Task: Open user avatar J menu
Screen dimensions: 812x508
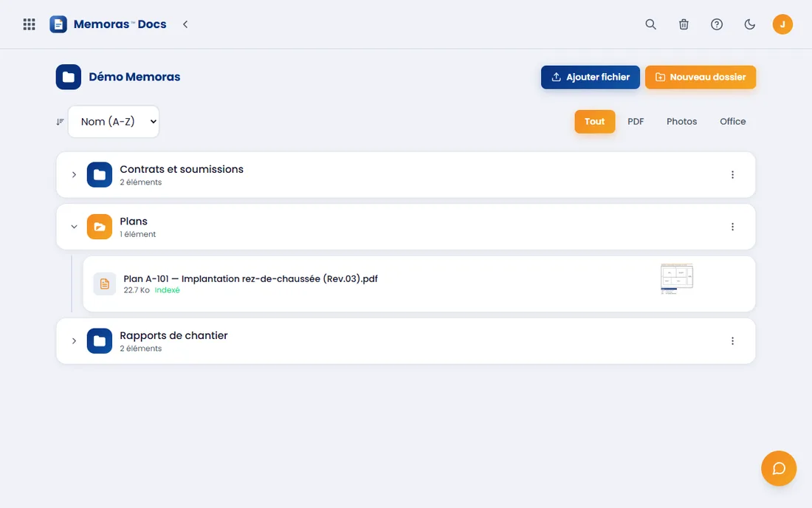Action: click(782, 24)
